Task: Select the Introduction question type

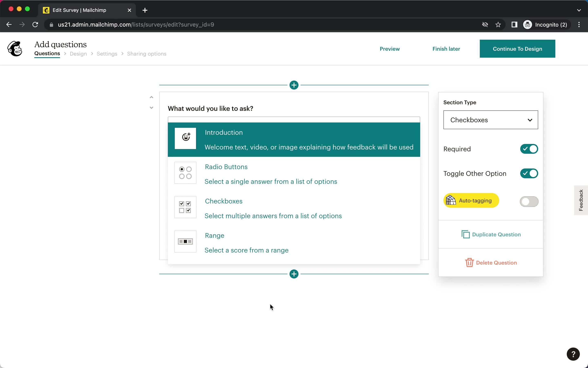Action: click(294, 139)
